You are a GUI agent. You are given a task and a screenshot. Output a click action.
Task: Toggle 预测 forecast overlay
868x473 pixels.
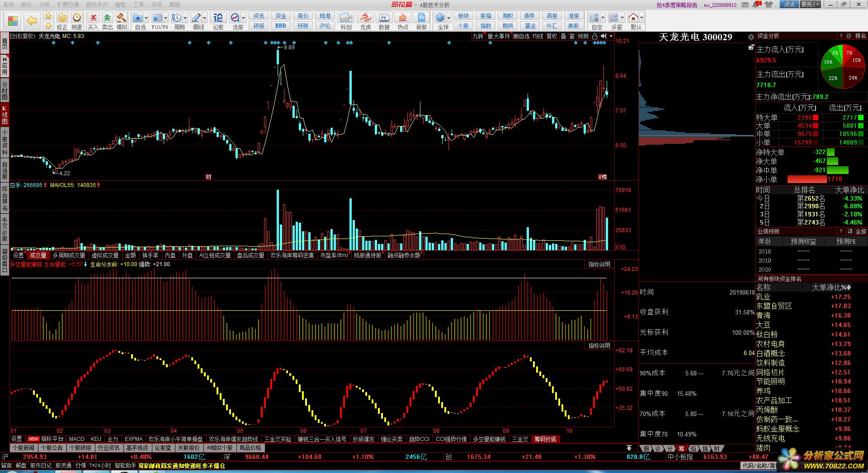(583, 36)
